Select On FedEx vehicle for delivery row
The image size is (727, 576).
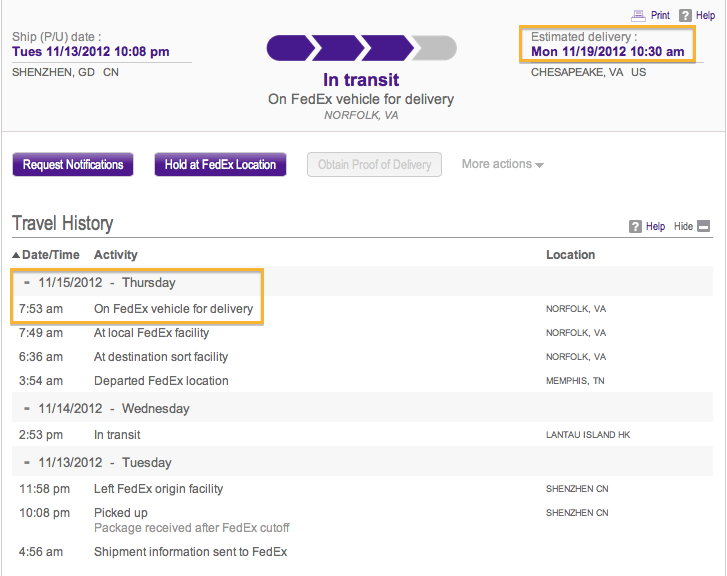click(362, 308)
